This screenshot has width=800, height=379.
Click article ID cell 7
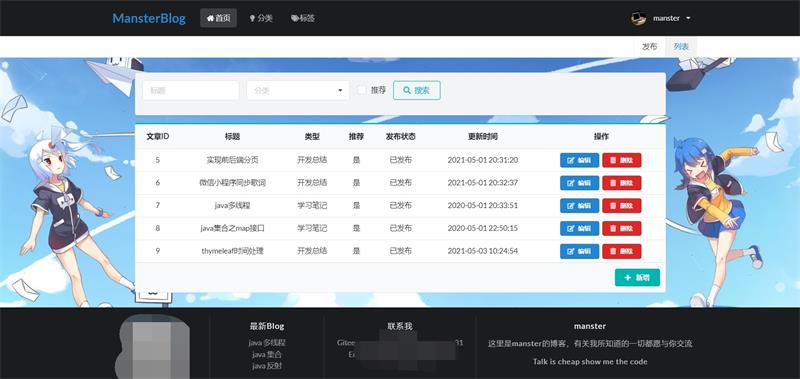coord(158,206)
